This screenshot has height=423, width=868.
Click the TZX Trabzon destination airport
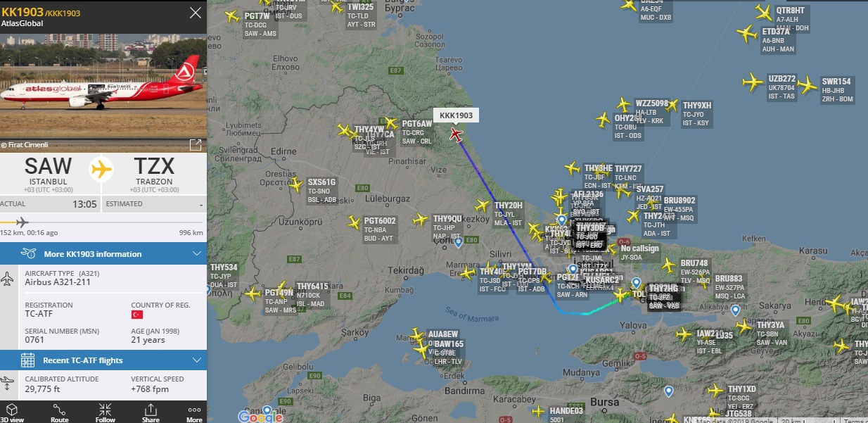pos(154,171)
